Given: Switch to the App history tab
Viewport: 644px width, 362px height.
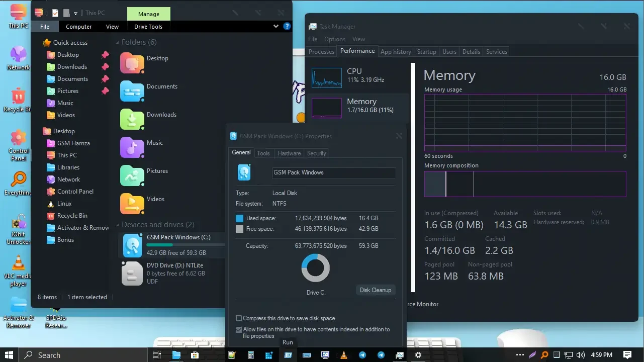Looking at the screenshot, I should click(396, 51).
